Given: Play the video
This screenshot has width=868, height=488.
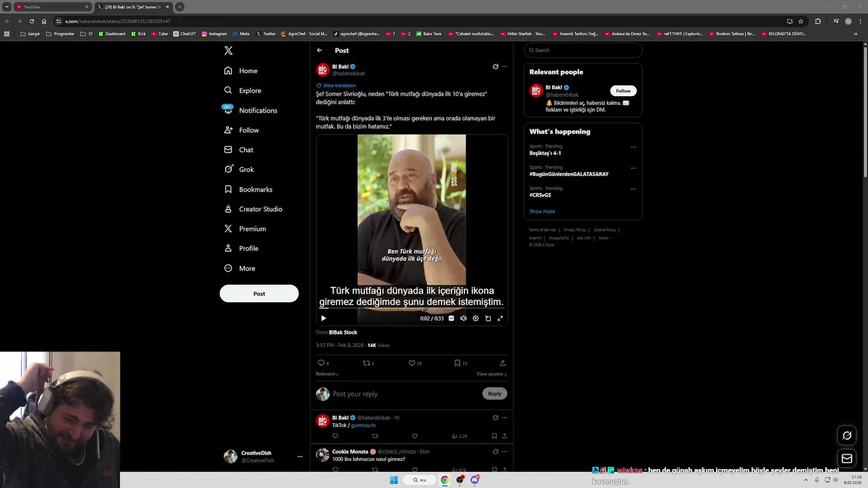Looking at the screenshot, I should click(323, 318).
